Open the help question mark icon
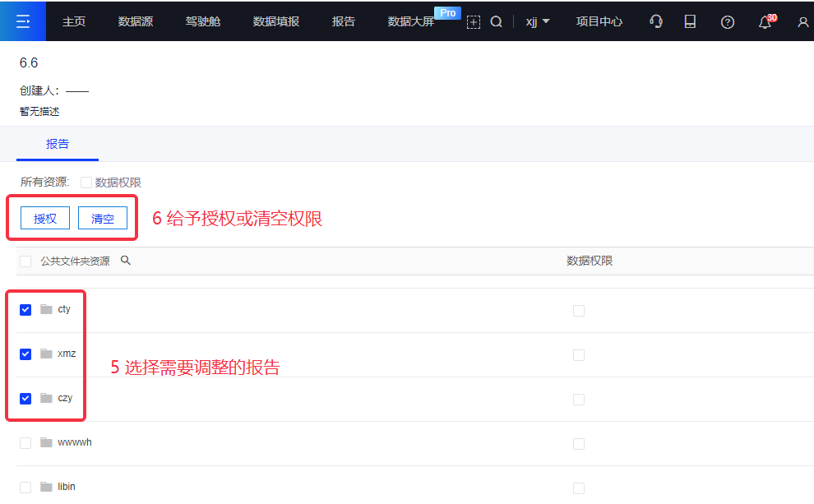This screenshot has height=504, width=814. [x=727, y=22]
